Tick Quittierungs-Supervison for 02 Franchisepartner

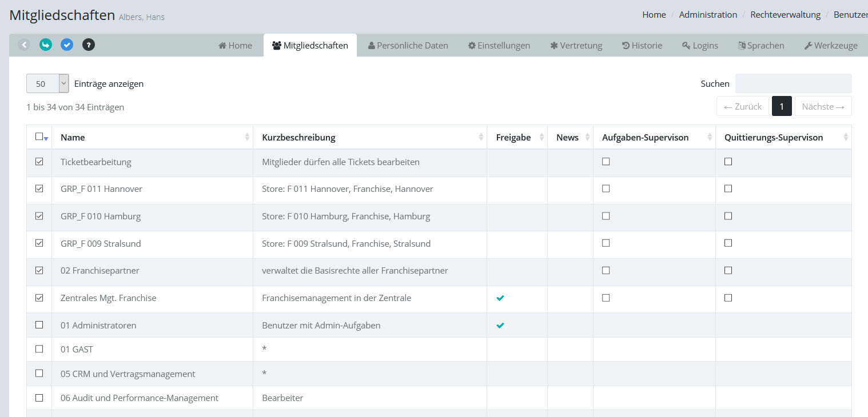pos(728,270)
